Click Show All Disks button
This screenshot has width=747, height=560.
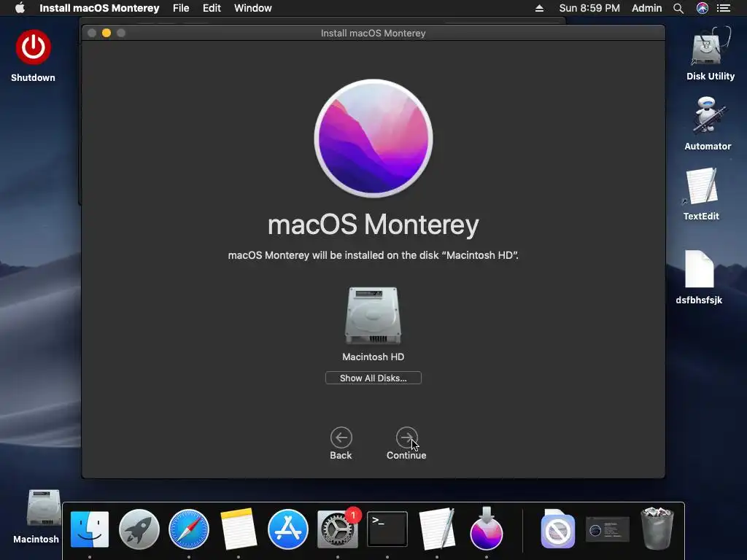373,378
